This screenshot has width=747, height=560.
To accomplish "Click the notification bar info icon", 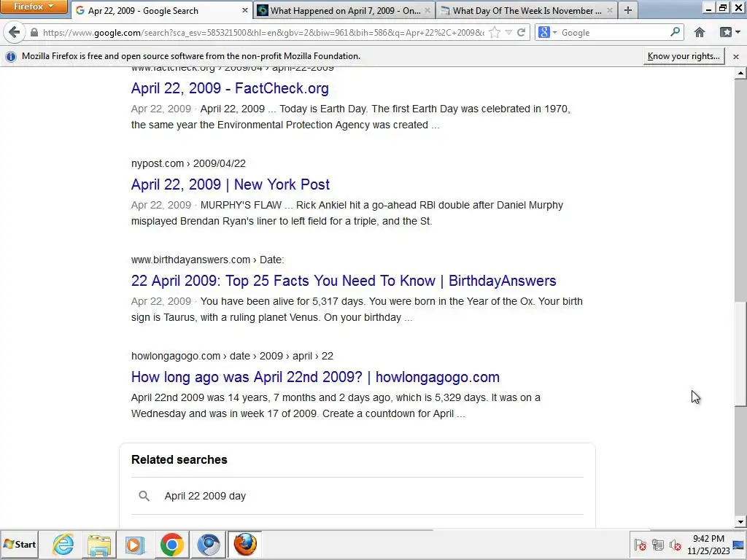I will (10, 56).
